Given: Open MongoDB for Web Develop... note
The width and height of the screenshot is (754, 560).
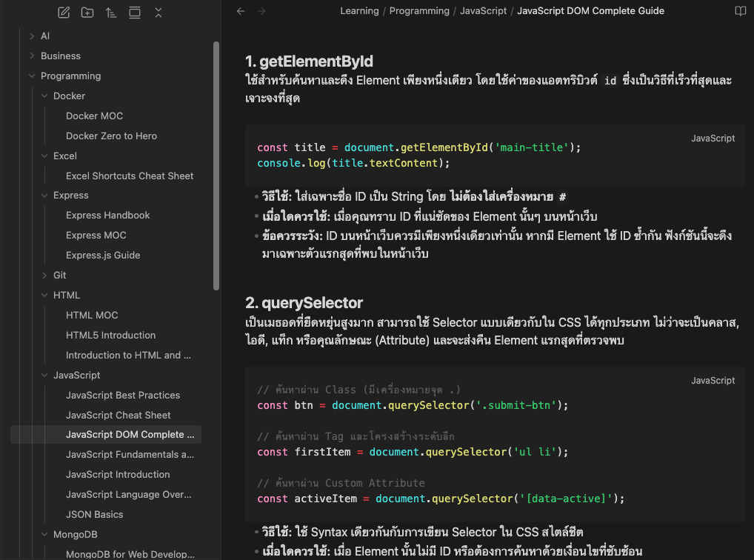Looking at the screenshot, I should pos(130,554).
